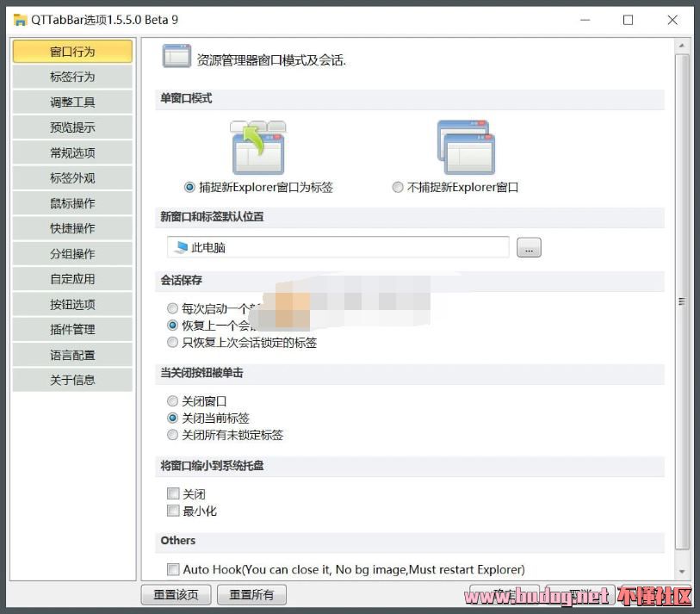Click the 此电脑 default location field

338,247
